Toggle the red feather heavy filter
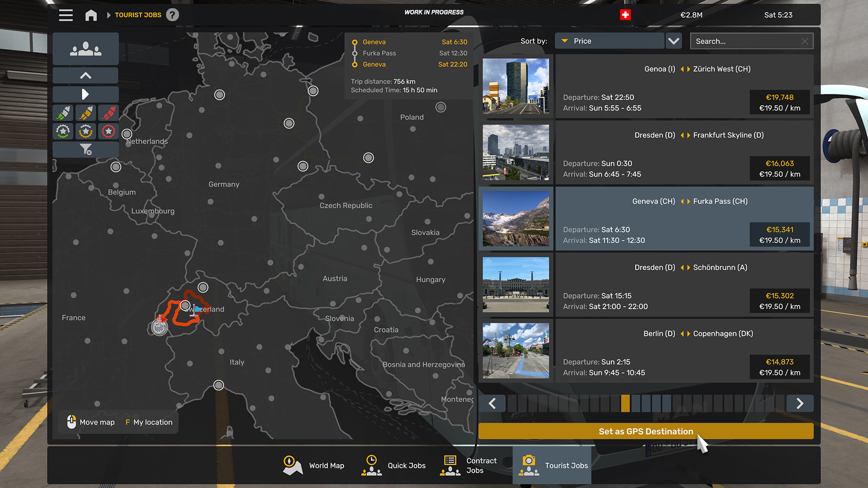The image size is (868, 488). click(x=108, y=113)
